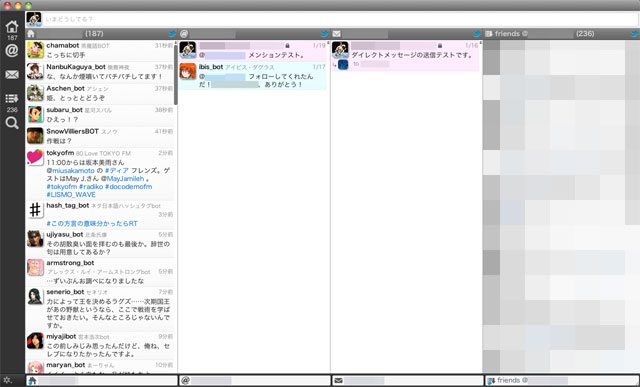640x387 pixels.
Task: Click Twitter bird icon in mentions column header
Action: point(325,34)
